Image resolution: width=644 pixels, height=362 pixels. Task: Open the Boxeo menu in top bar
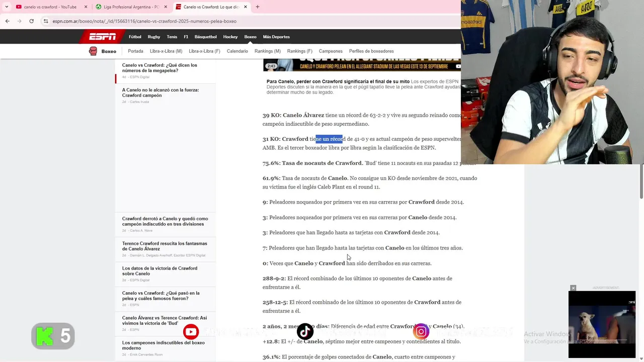(250, 37)
